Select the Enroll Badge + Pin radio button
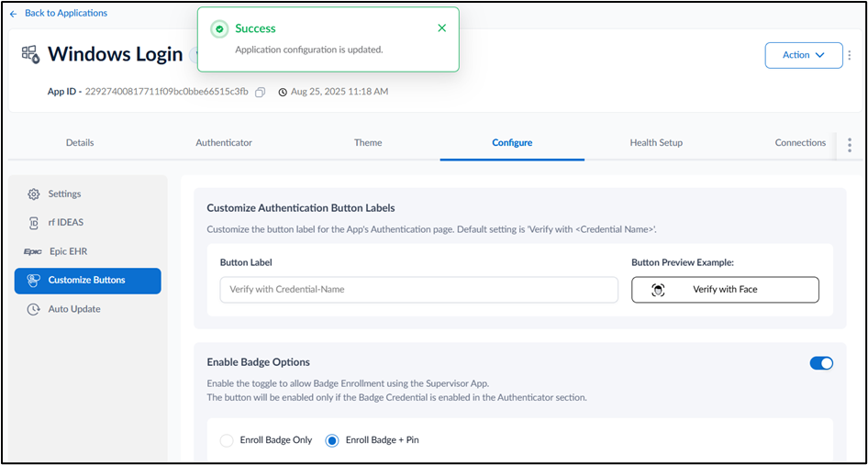 point(332,440)
